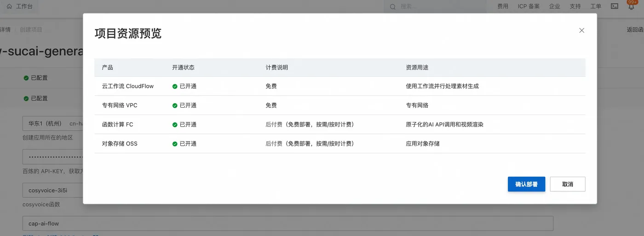644x236 pixels.
Task: Open the 企业 menu item
Action: 555,6
